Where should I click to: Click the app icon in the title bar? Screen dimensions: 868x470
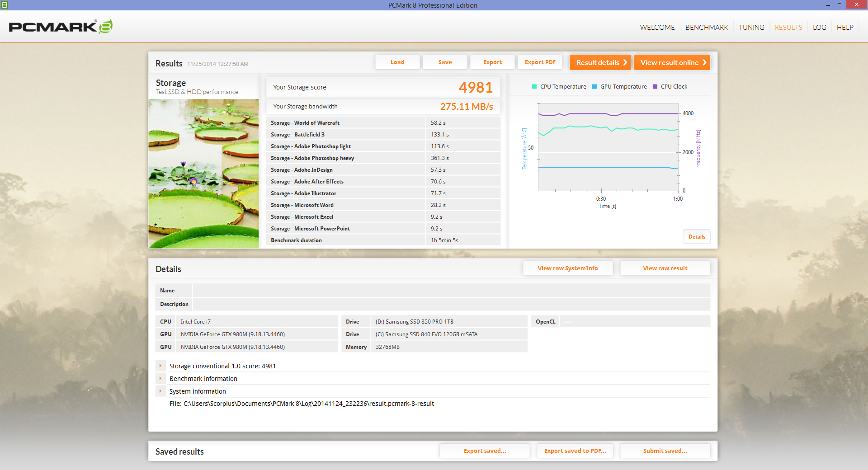[5, 5]
